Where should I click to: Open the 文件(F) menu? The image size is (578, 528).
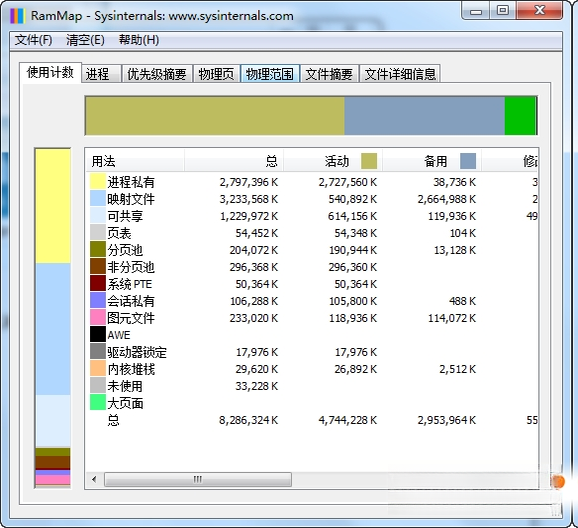point(33,40)
